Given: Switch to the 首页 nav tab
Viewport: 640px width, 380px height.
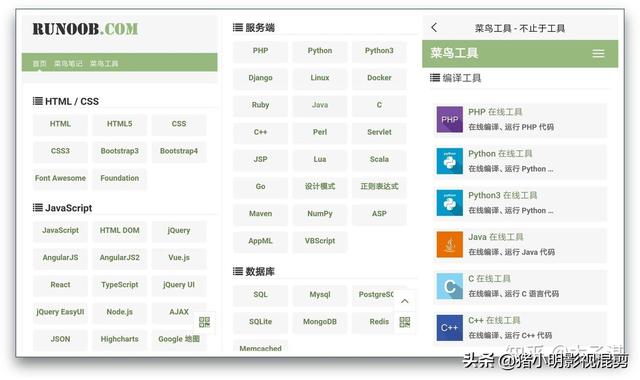Looking at the screenshot, I should coord(40,63).
